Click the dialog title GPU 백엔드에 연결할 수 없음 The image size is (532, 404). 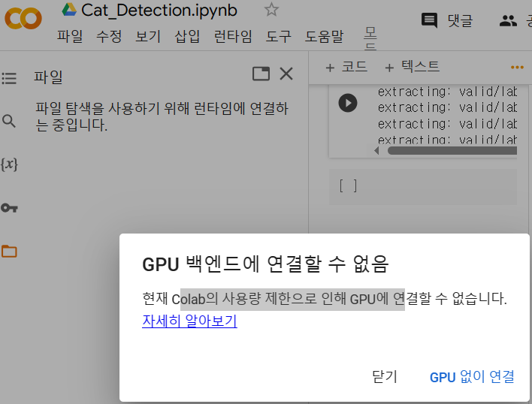tap(265, 264)
